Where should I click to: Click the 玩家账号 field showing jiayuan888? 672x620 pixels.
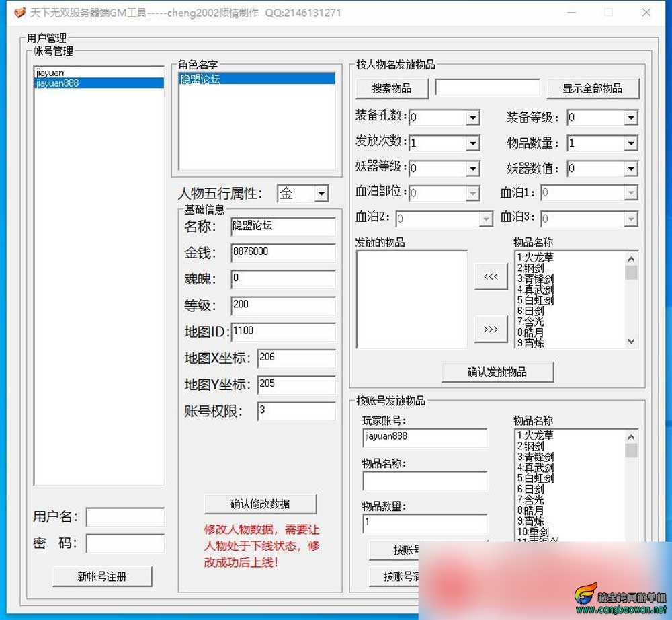(x=425, y=437)
